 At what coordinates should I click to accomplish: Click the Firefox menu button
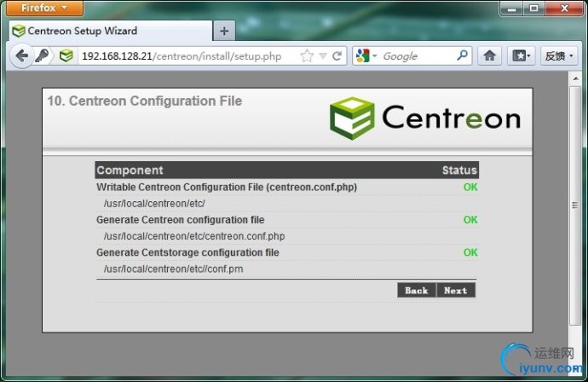pos(44,8)
